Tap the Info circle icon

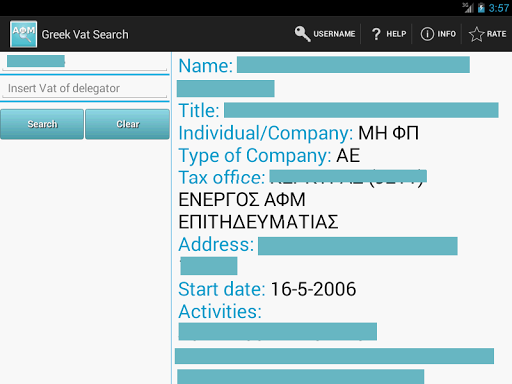point(427,34)
